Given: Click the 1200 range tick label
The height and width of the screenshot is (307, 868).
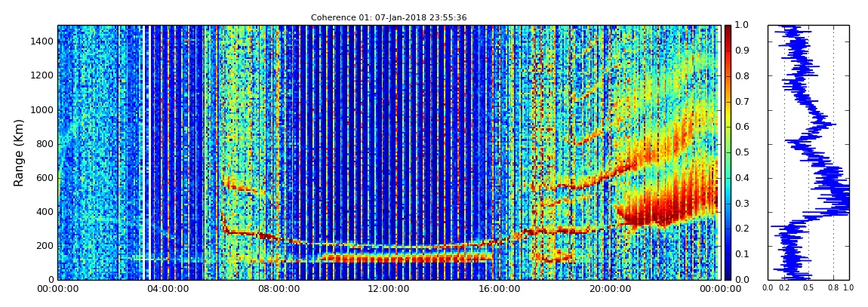Looking at the screenshot, I should tap(42, 75).
